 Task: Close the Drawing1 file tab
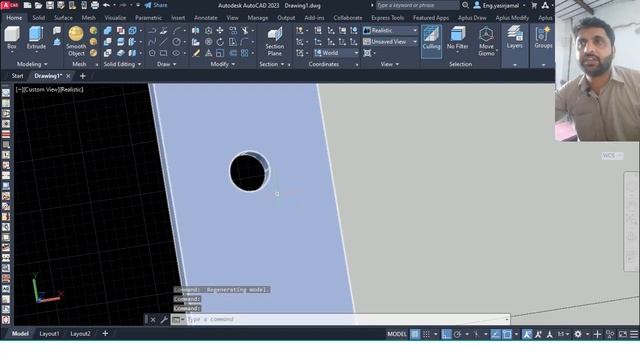click(68, 76)
